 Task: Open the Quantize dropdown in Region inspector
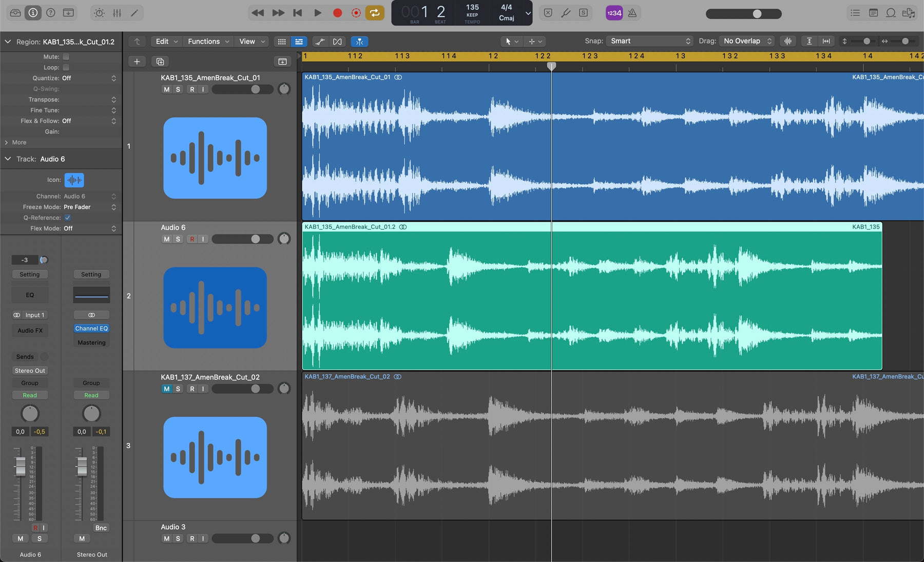click(x=89, y=78)
